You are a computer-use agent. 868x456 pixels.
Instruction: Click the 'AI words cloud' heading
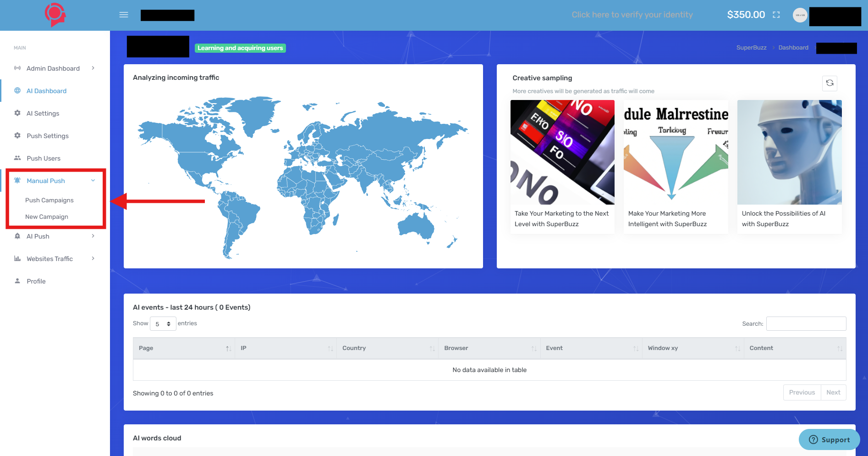pyautogui.click(x=157, y=438)
